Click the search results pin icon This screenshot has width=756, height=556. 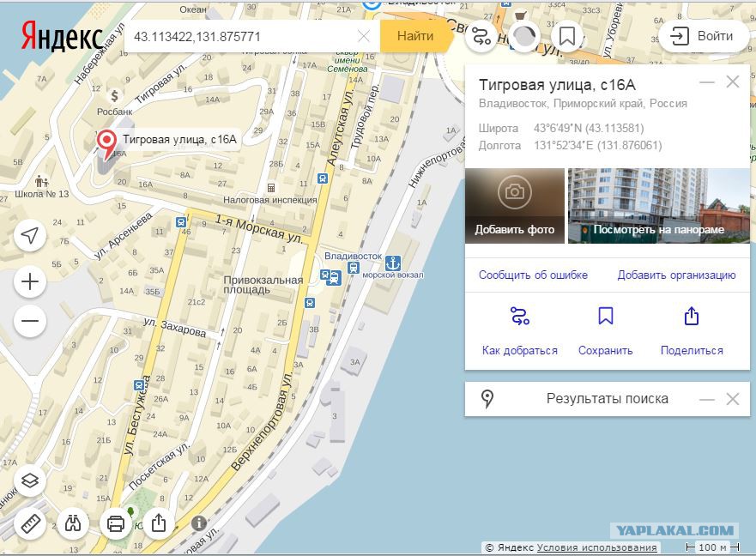pos(487,399)
